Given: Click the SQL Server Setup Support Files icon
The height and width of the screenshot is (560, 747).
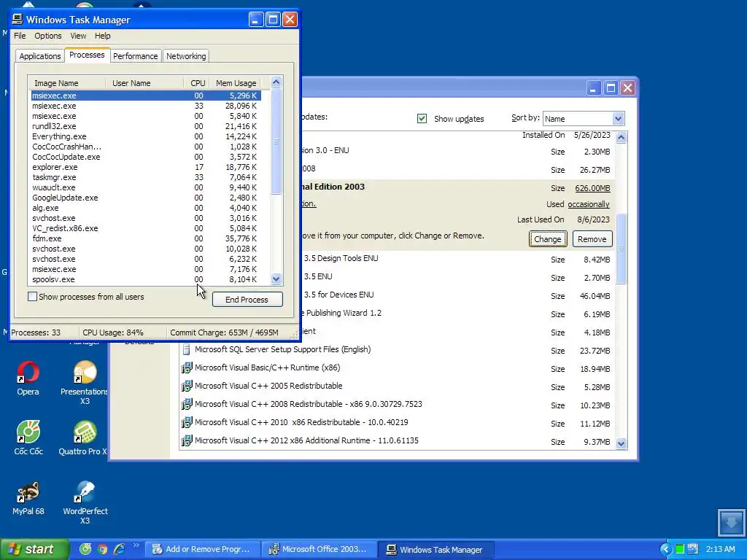Looking at the screenshot, I should pos(186,349).
